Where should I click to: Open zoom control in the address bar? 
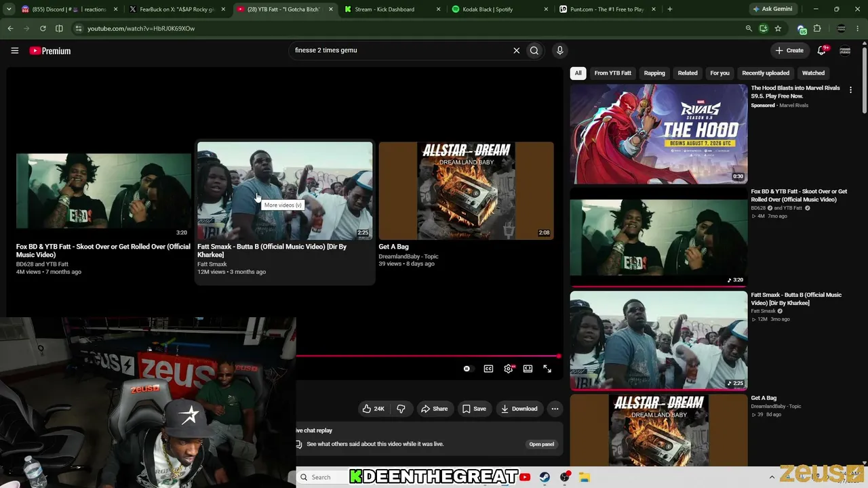click(x=749, y=28)
